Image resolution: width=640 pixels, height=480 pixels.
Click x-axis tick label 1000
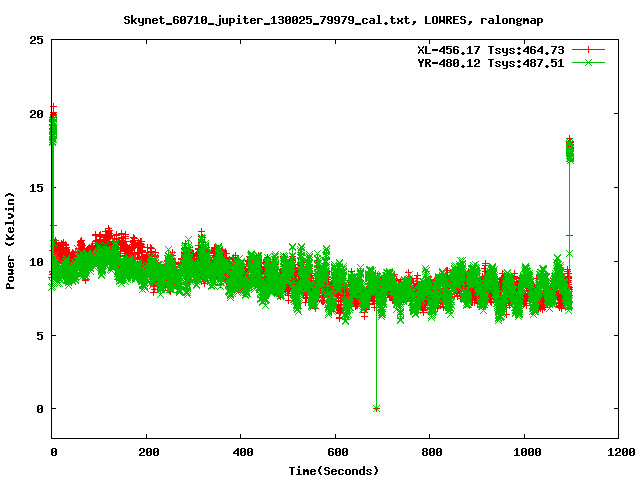[527, 452]
